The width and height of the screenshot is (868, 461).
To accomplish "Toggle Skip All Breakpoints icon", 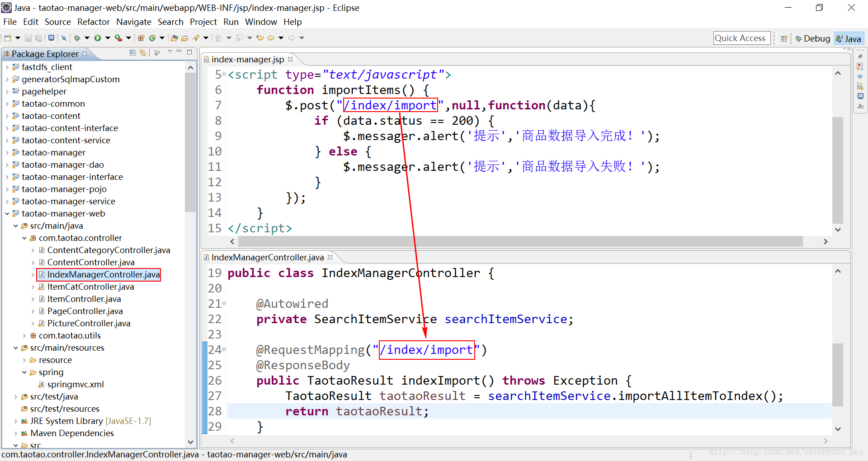I will [x=64, y=38].
